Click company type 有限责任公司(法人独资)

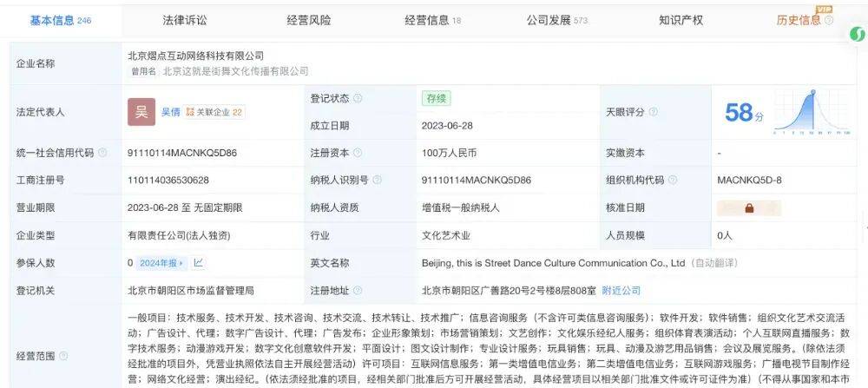coord(179,235)
